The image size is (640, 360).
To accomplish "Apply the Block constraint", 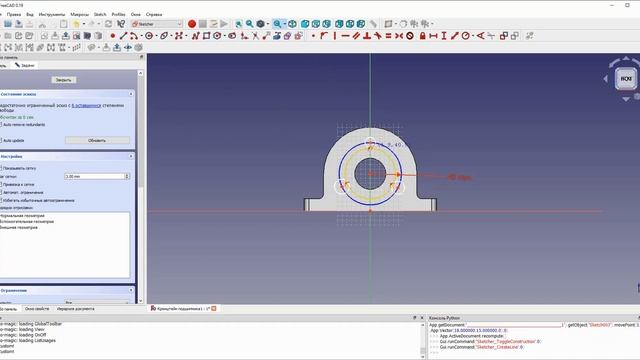I will point(410,36).
